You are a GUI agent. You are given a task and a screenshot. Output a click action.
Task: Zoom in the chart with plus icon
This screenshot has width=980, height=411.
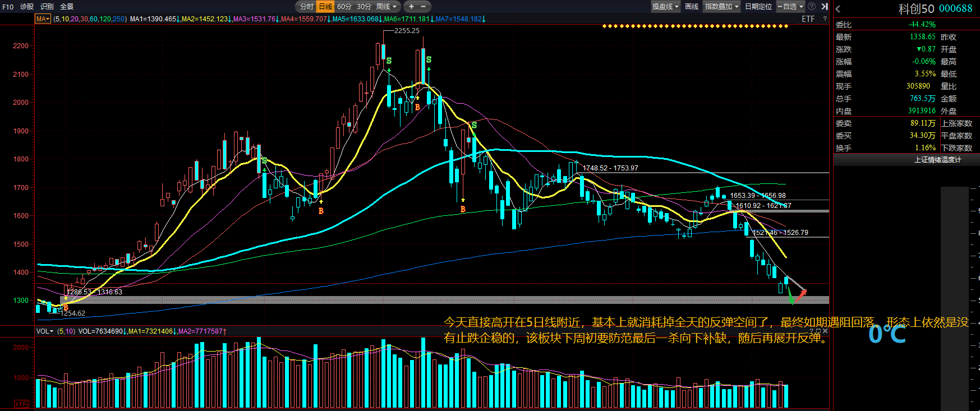411,7
